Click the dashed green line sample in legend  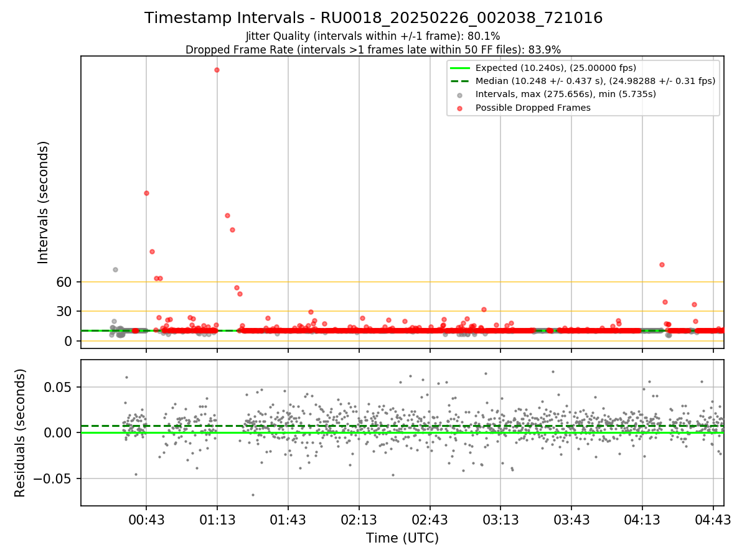click(x=459, y=81)
